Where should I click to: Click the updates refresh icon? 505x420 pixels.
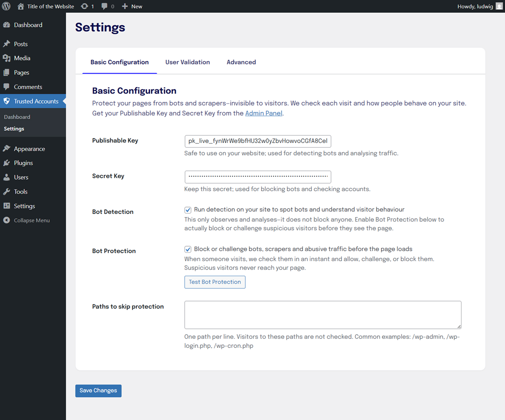85,6
